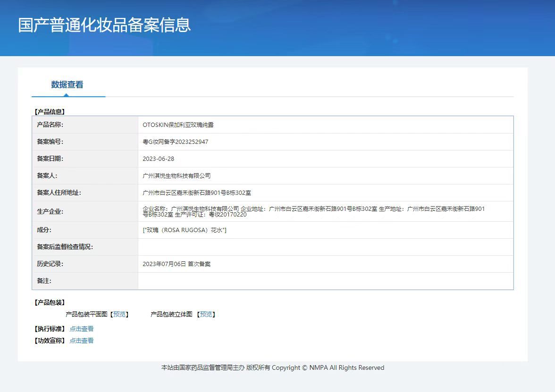
Task: Open 产品包装立体图 预览 link
Action: (206, 314)
